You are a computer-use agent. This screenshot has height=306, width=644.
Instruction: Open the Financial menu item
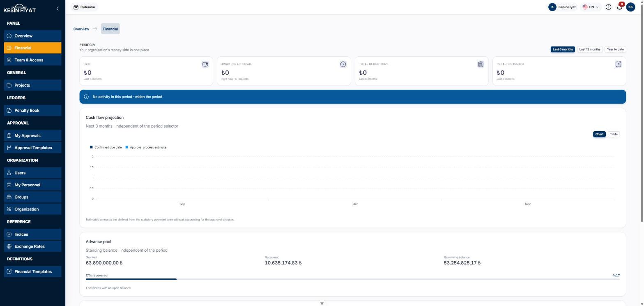pos(33,48)
